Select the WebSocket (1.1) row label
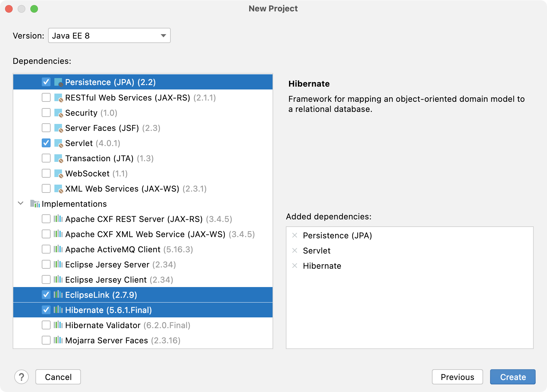 click(x=96, y=174)
